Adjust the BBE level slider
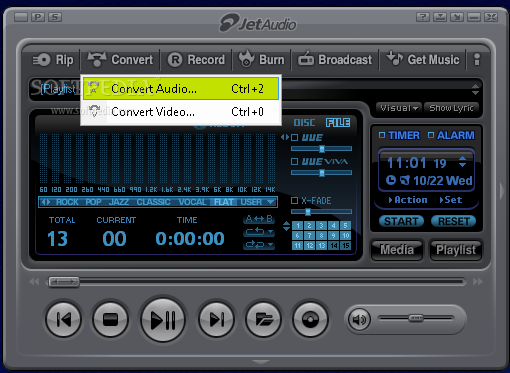This screenshot has width=510, height=373. point(321,149)
